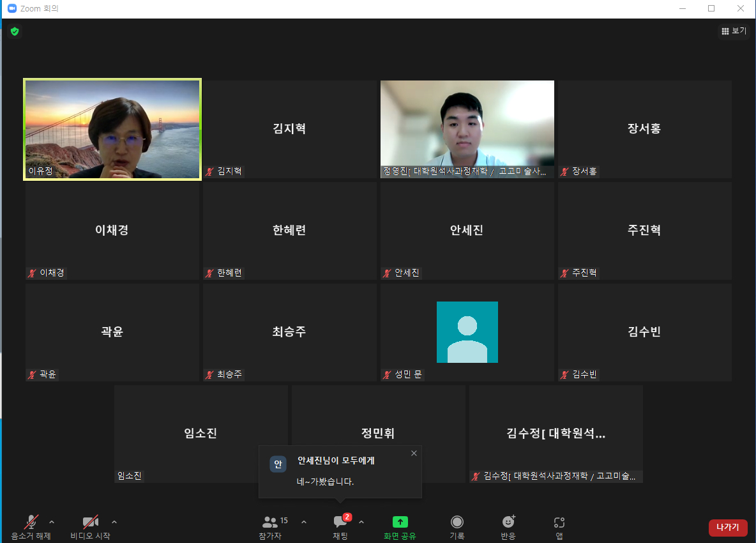Click the Zoom logo in title bar
Viewport: 756px width, 543px height.
[x=11, y=9]
